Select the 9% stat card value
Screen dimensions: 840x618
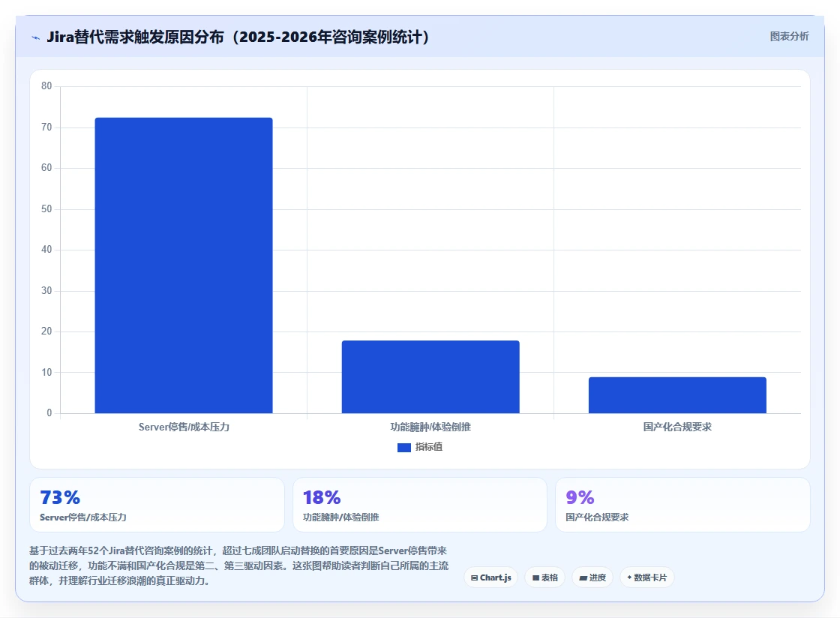[x=580, y=497]
